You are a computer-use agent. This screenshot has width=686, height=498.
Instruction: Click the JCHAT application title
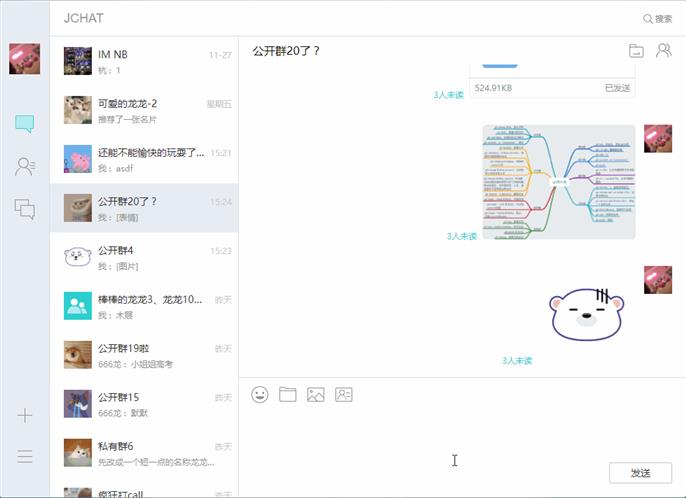tap(84, 18)
